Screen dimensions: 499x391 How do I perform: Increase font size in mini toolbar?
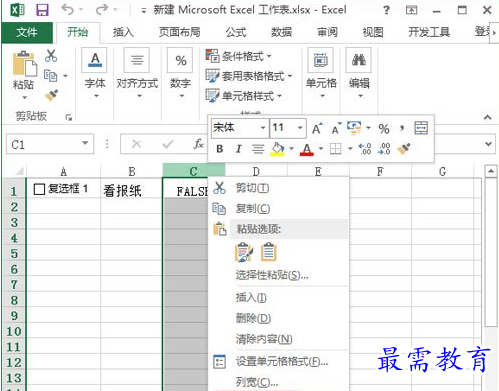point(317,128)
